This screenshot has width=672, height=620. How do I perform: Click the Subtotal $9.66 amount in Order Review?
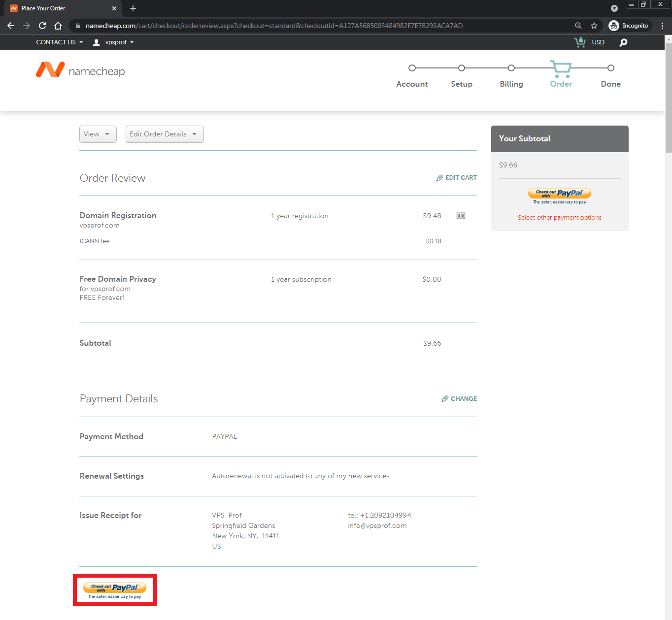tap(432, 343)
